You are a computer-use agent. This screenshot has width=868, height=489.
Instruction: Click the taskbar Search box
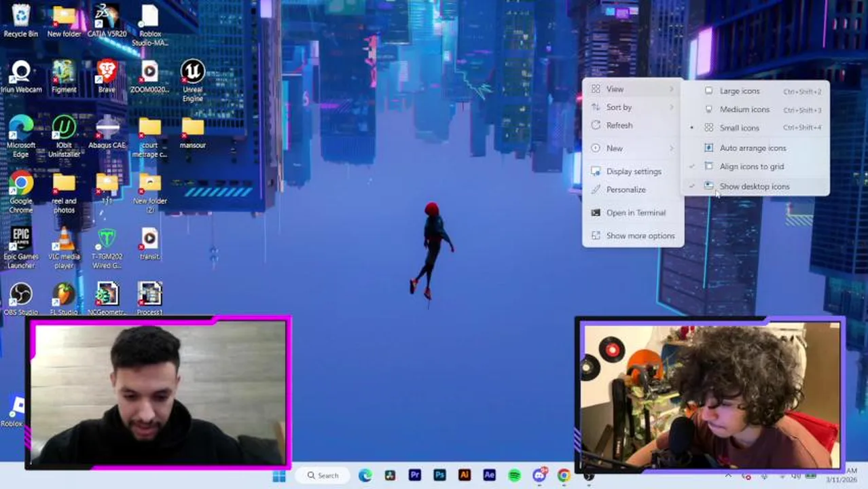pos(323,475)
